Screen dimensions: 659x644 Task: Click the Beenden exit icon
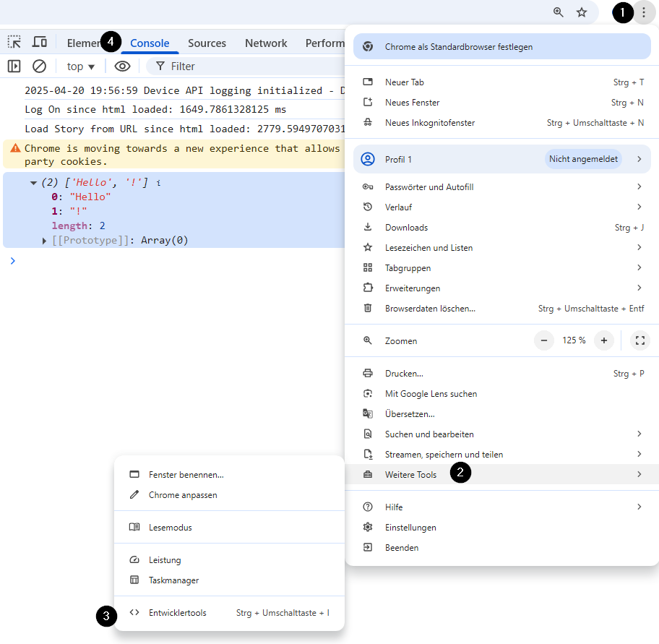[x=368, y=547]
